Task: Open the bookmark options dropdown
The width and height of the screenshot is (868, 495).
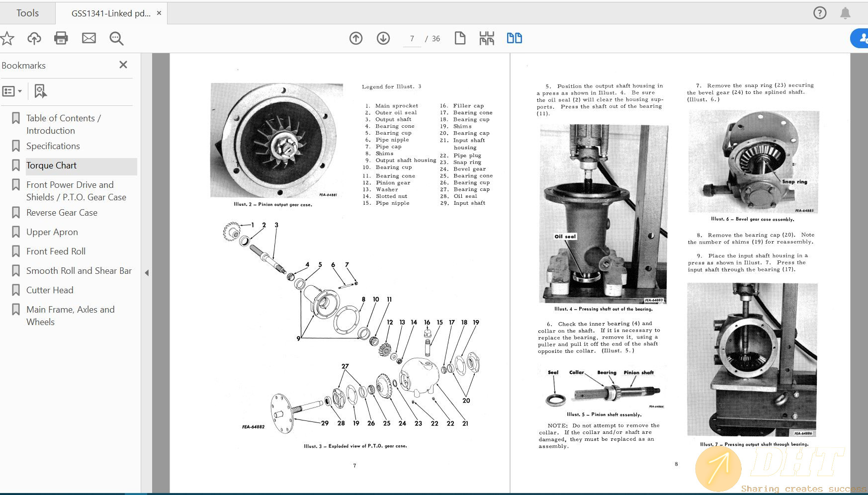Action: (12, 91)
